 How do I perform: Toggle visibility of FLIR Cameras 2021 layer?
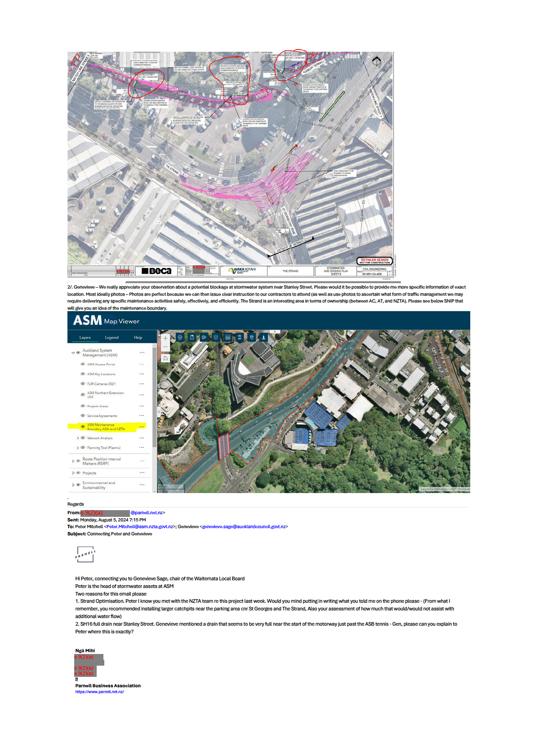(83, 384)
